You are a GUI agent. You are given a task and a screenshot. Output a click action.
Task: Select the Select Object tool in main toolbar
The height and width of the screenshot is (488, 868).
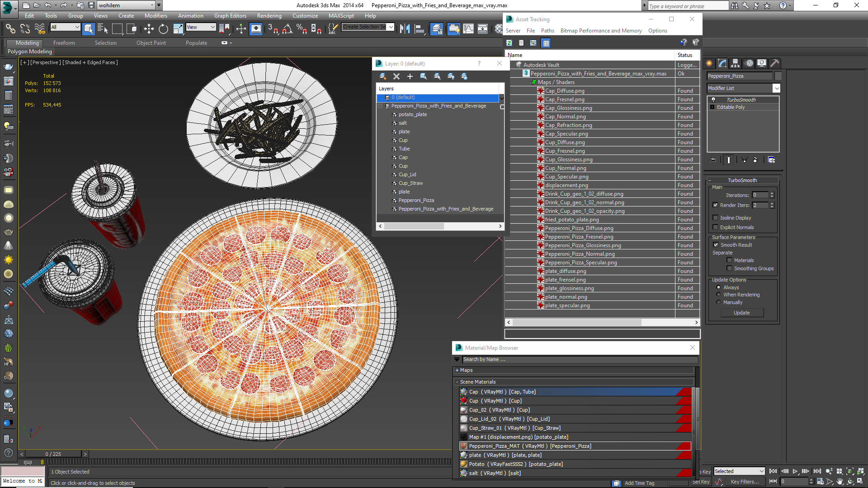point(89,29)
